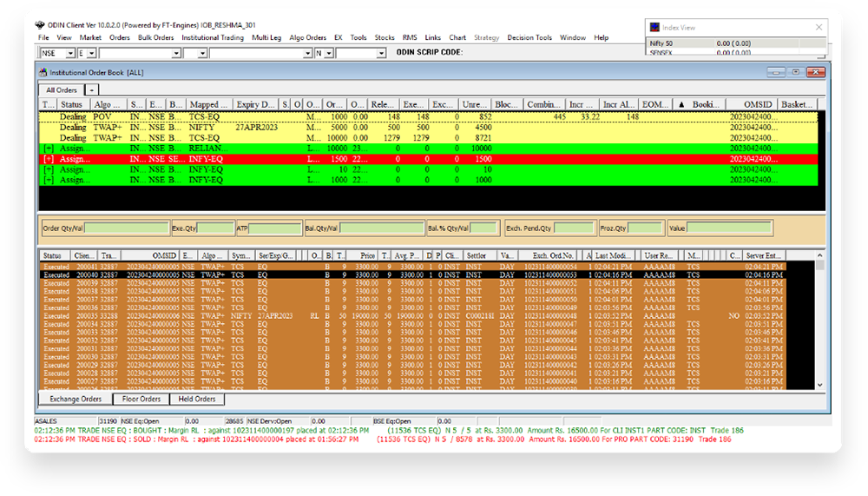Click the plus tab button next to All Orders
Screen dimensions: 868x496
91,89
